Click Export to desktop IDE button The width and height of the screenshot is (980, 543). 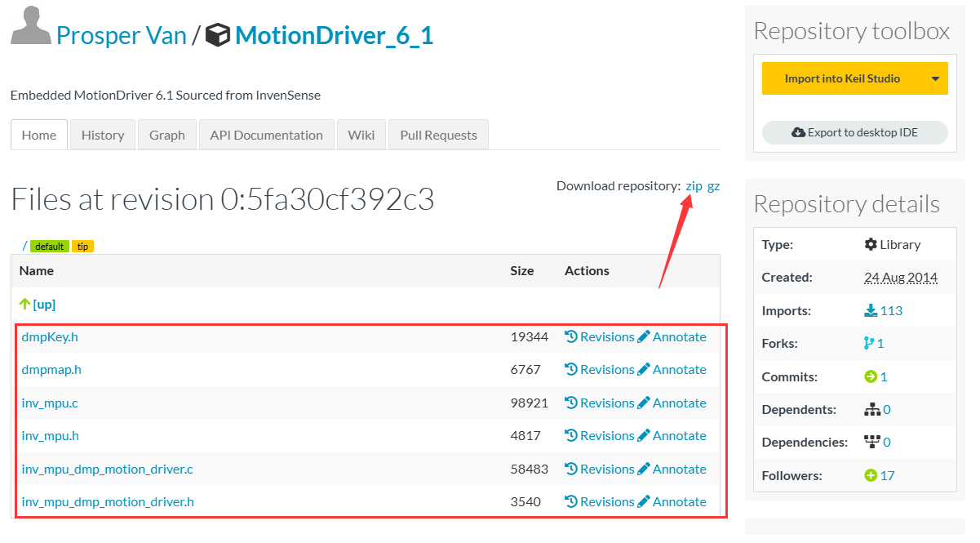[x=854, y=133]
